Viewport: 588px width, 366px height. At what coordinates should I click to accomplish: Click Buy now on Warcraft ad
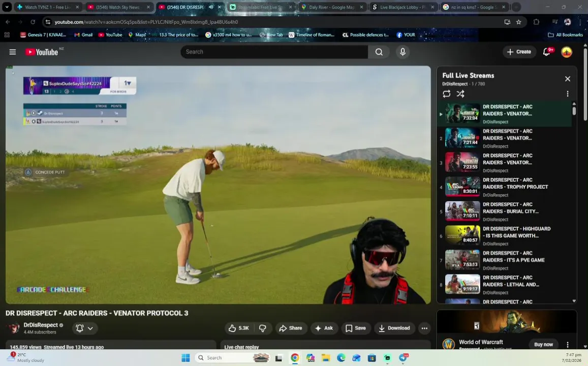tap(543, 344)
